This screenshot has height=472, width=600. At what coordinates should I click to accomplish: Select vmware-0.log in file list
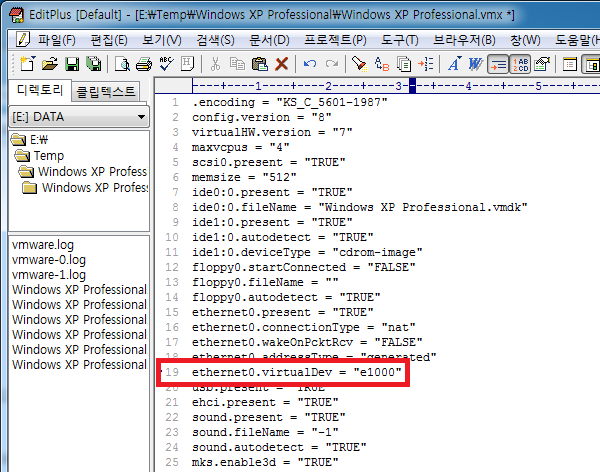(49, 260)
